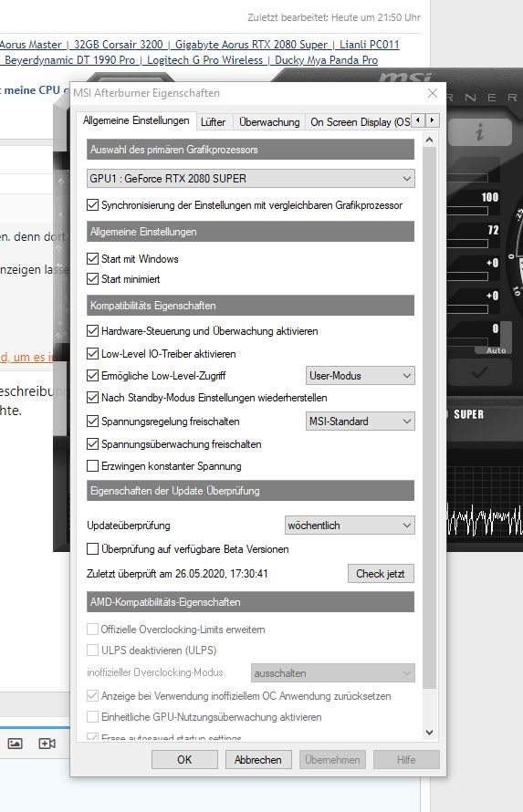Click 'Kompatibilitäts Eigenschaften' section header
The width and height of the screenshot is (523, 812).
tap(251, 306)
